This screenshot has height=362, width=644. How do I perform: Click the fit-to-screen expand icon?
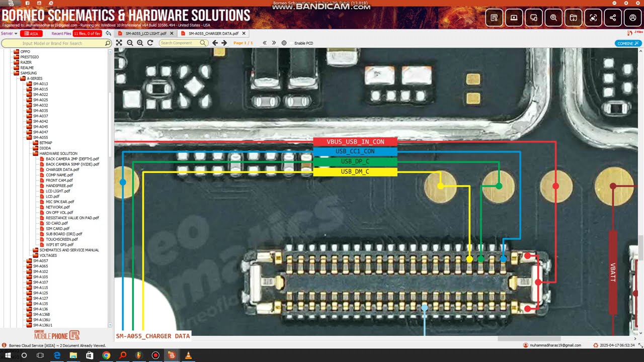[x=119, y=43]
